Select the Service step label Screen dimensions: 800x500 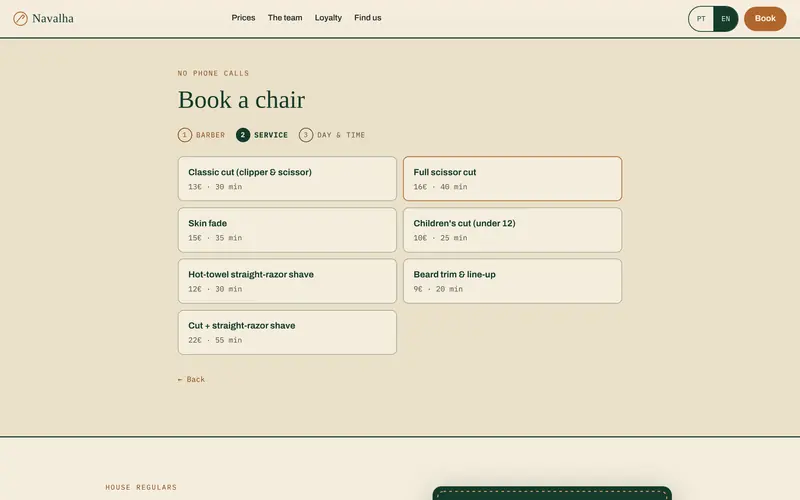(271, 135)
